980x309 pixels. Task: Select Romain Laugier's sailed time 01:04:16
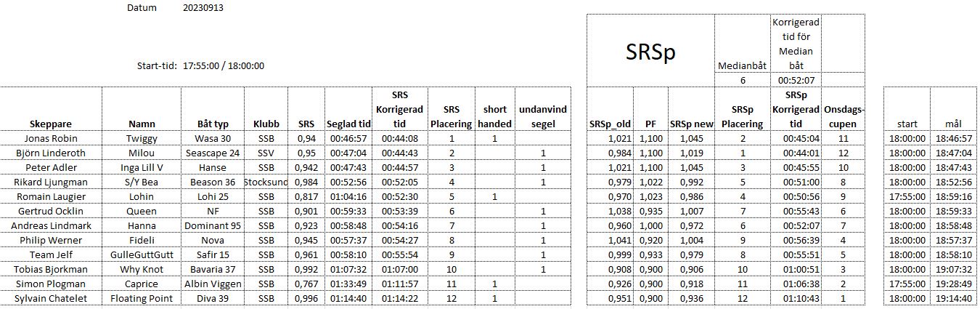[x=348, y=196]
